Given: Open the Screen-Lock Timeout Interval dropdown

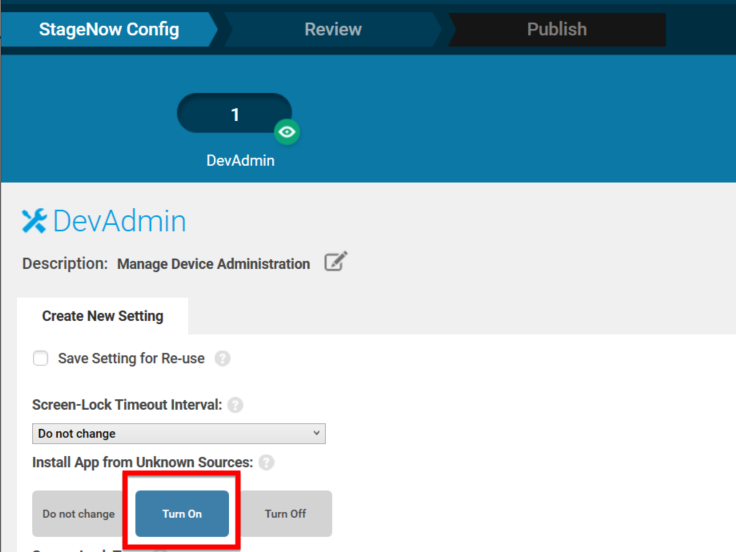Looking at the screenshot, I should 179,434.
